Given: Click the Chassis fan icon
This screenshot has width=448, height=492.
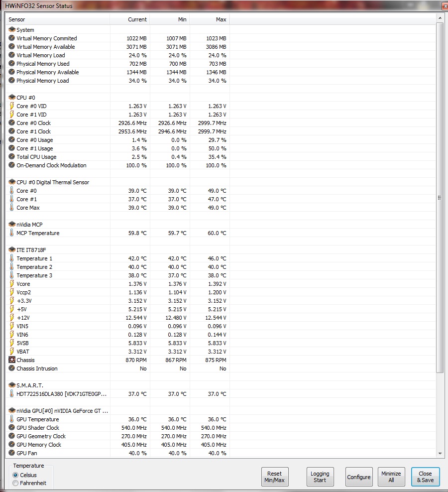Looking at the screenshot, I should [12, 360].
